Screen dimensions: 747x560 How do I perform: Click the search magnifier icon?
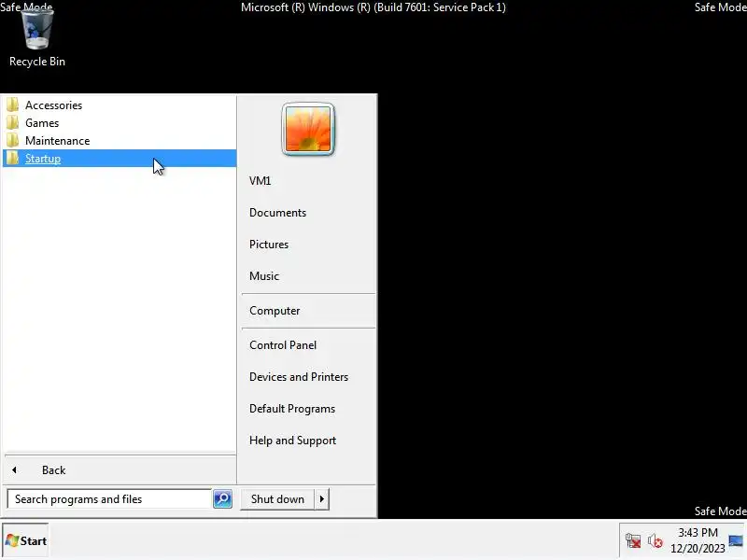(222, 498)
